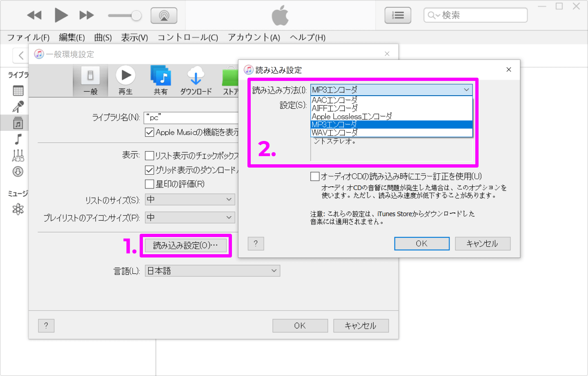Choose AIFFエンコーダ from the list
Image resolution: width=588 pixels, height=376 pixels.
[x=392, y=108]
